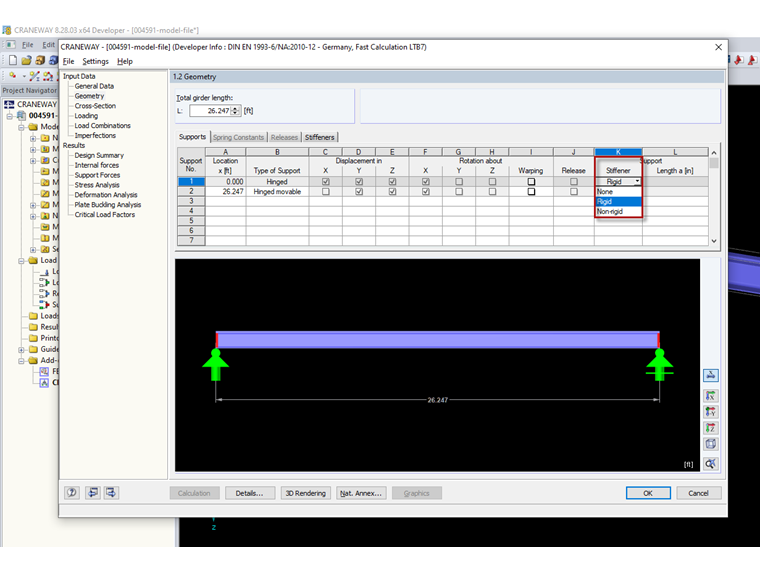The width and height of the screenshot is (760, 570).
Task: Open the Nat. Annex... button
Action: point(361,493)
